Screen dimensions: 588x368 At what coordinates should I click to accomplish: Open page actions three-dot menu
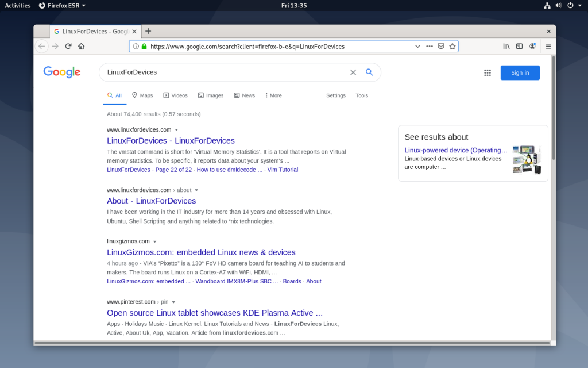[430, 46]
